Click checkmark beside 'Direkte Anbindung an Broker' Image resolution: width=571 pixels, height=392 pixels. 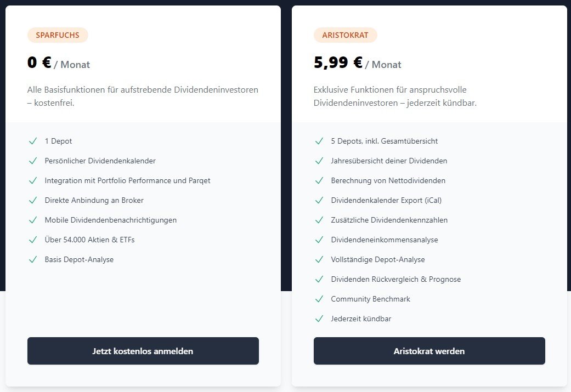click(x=33, y=200)
